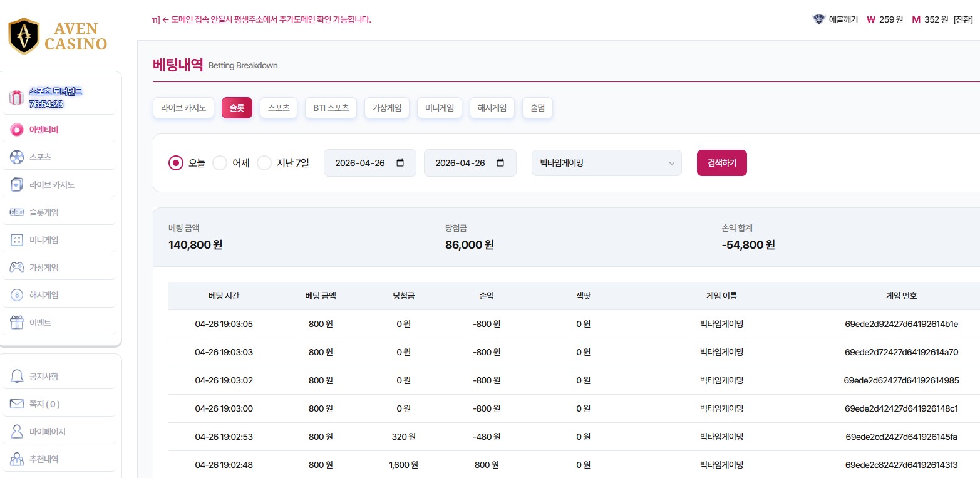This screenshot has height=478, width=980.
Task: Click the soccer ball 스포츠 icon
Action: coord(17,157)
